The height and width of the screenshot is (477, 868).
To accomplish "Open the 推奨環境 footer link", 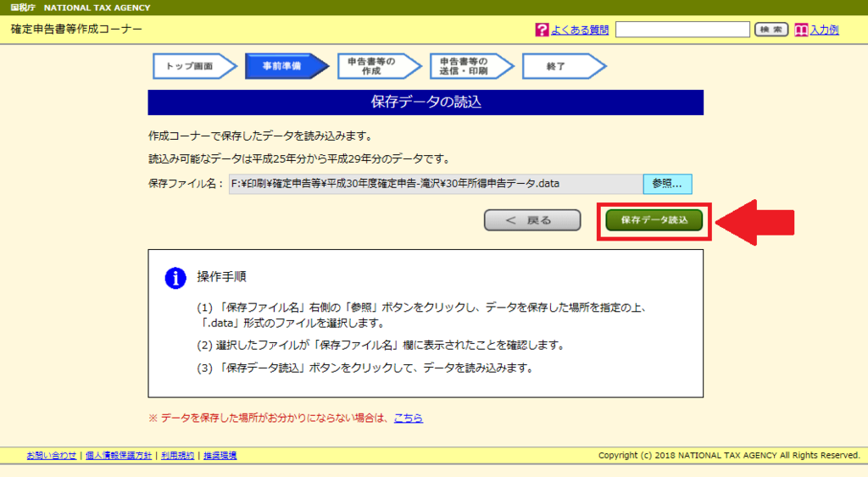I will pos(220,456).
